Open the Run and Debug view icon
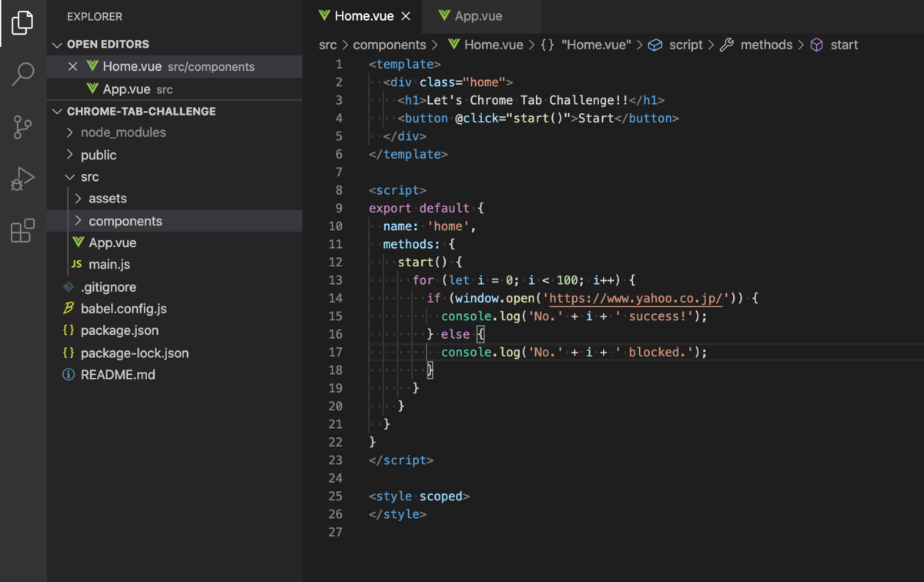 22,179
